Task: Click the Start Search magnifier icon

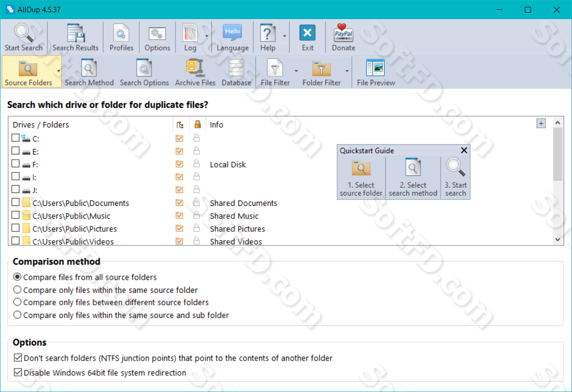Action: [24, 33]
